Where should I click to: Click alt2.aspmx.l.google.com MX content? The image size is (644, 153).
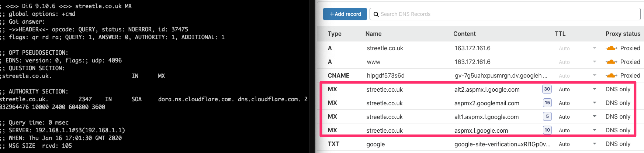click(x=487, y=89)
